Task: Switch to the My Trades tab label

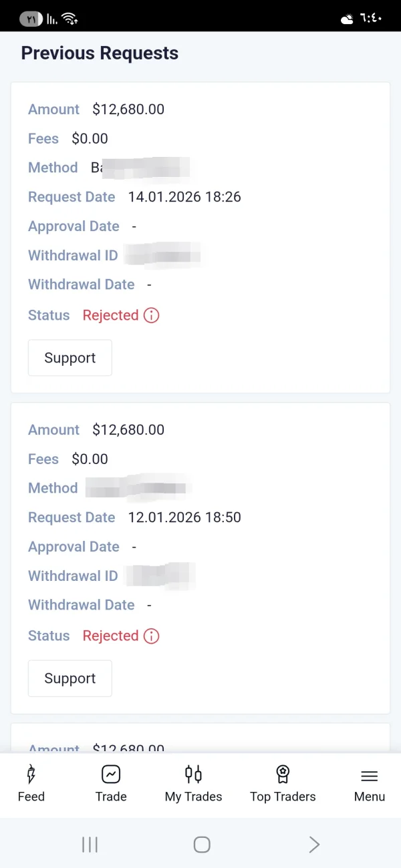Action: (193, 797)
